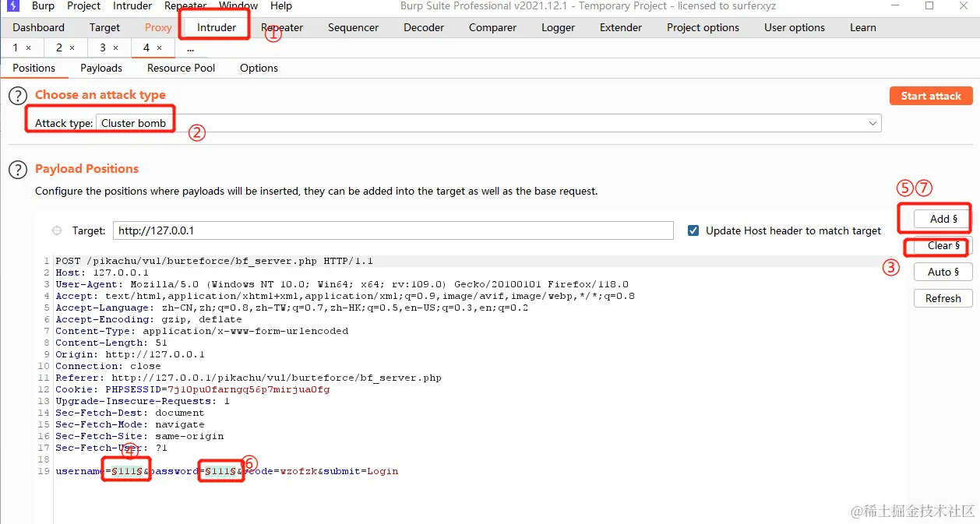Open the Help menu
The height and width of the screenshot is (524, 980).
(x=281, y=5)
